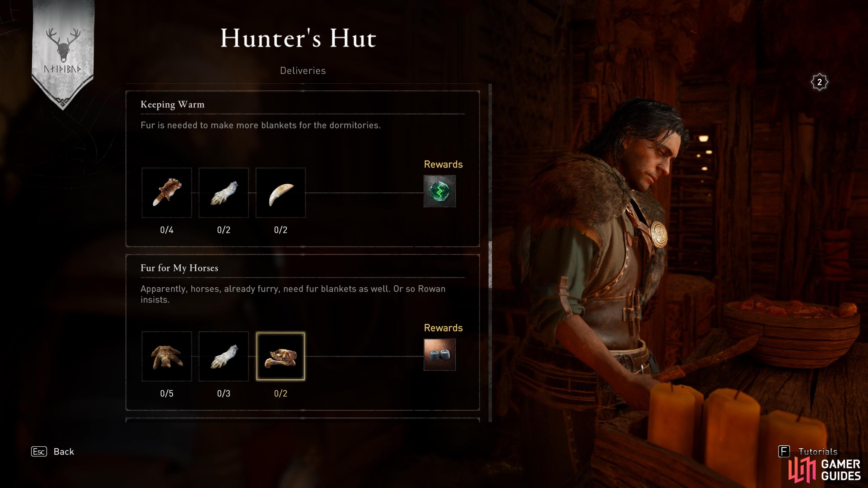Viewport: 868px width, 488px height.
Task: Click the Gamer Guides logo
Action: (x=825, y=469)
